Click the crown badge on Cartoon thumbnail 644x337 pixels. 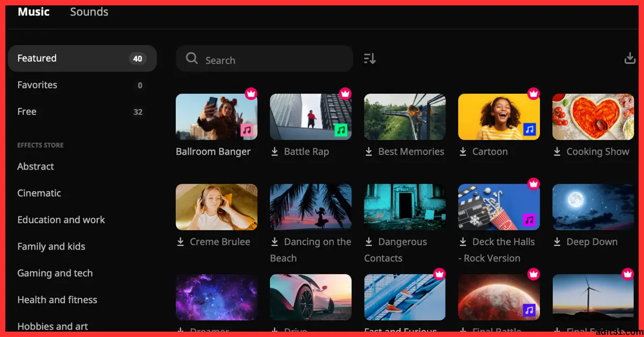(533, 93)
